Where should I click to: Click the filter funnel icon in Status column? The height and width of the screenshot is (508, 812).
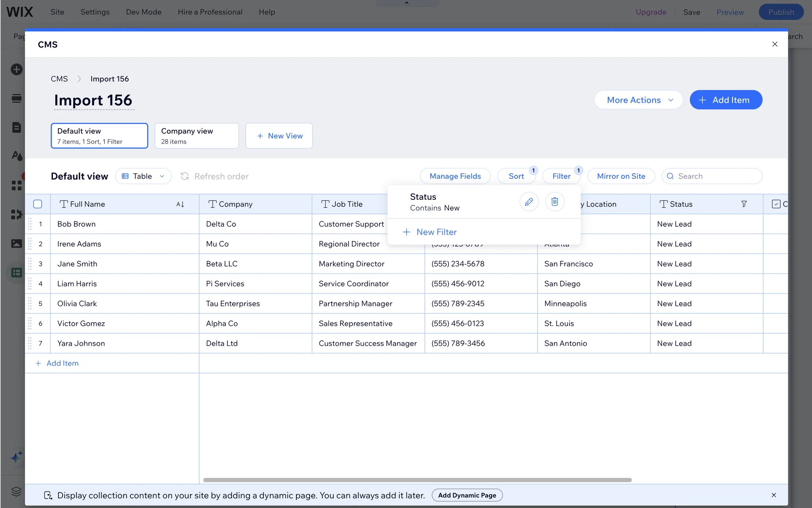click(743, 204)
